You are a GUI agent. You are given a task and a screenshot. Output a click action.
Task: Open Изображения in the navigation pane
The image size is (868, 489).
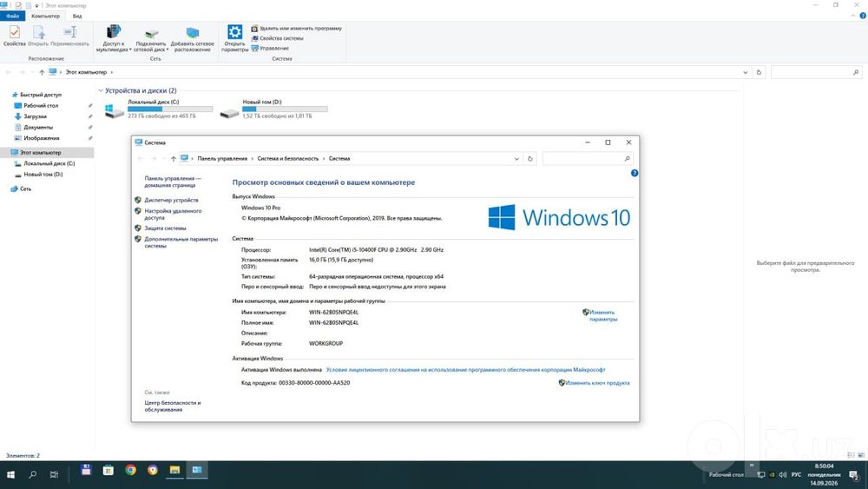point(41,138)
